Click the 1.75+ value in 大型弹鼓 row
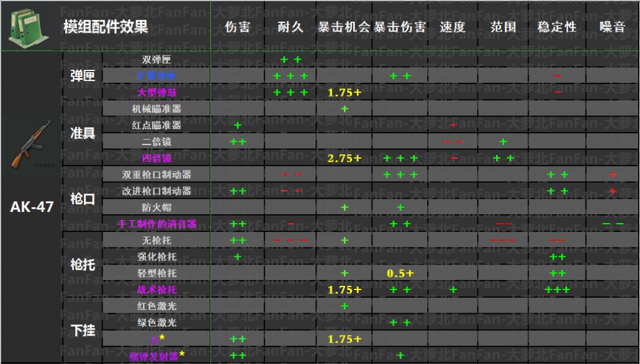 click(344, 92)
